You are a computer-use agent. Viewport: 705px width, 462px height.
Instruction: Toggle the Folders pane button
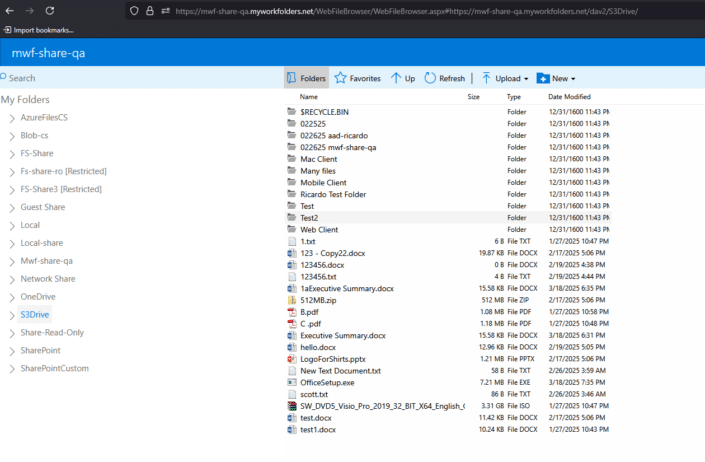306,78
